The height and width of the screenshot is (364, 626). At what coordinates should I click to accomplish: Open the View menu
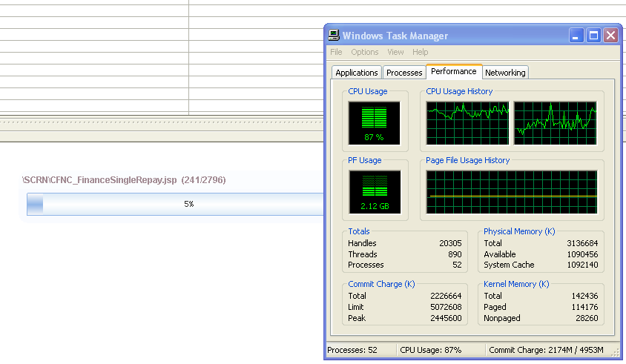click(395, 52)
